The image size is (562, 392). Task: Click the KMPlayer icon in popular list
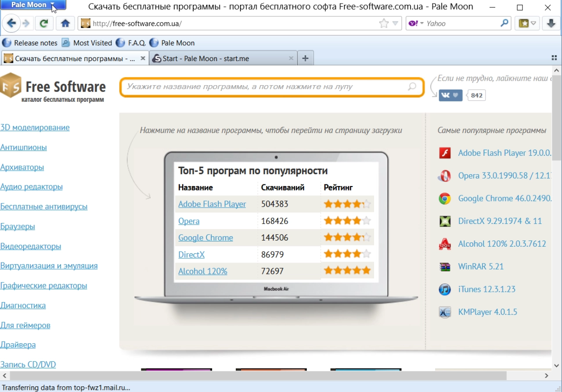point(445,313)
